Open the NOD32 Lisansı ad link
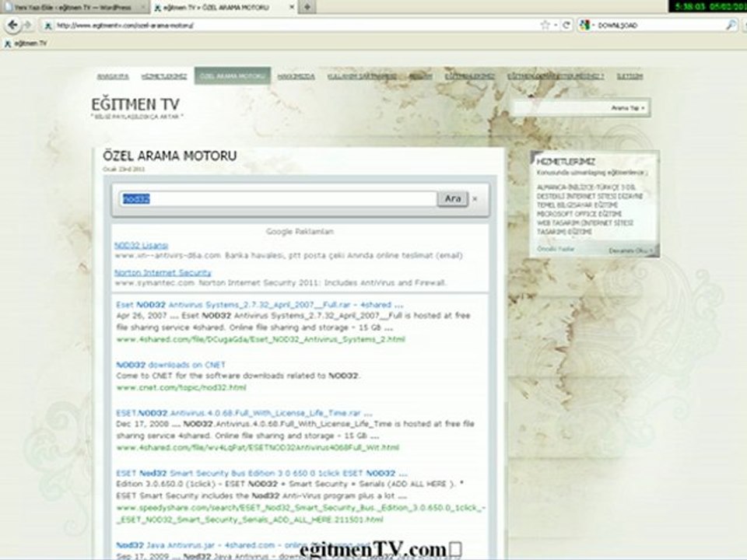Screen dimensions: 747x560 click(x=141, y=245)
